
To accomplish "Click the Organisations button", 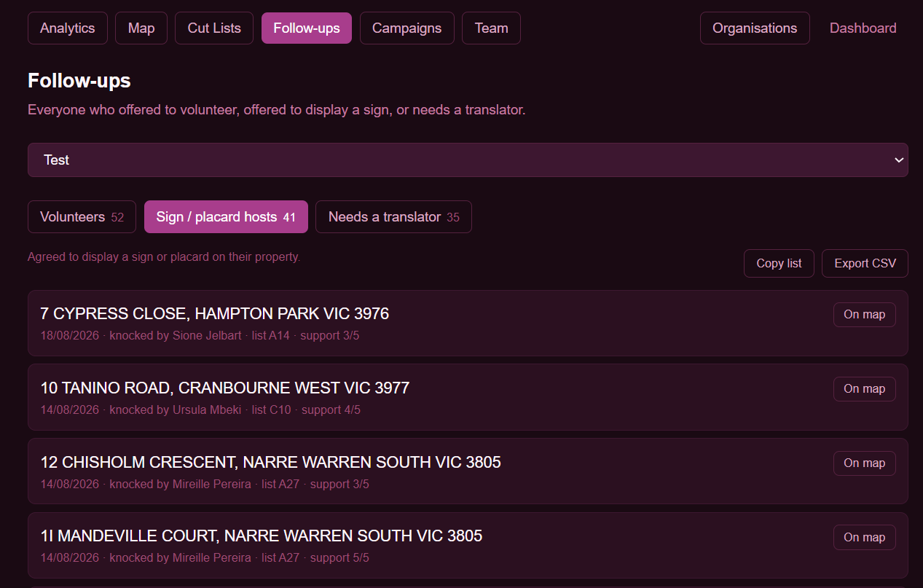I will [x=755, y=28].
